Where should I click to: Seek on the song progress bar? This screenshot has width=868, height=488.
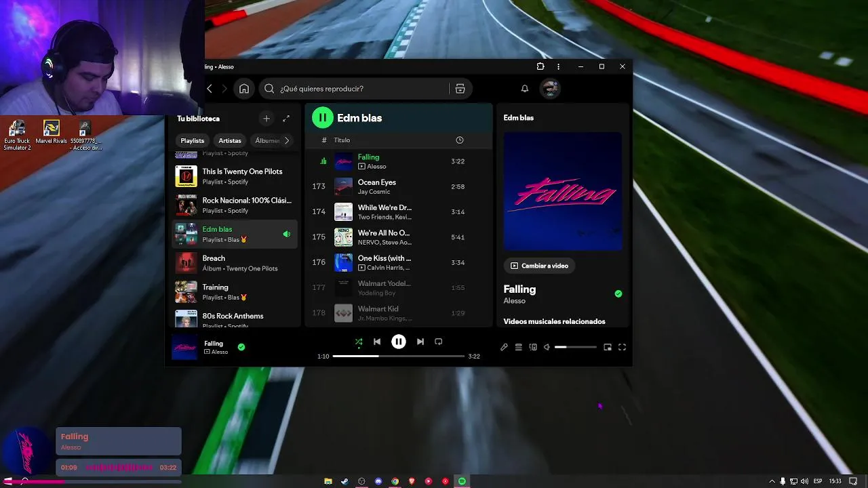click(399, 356)
